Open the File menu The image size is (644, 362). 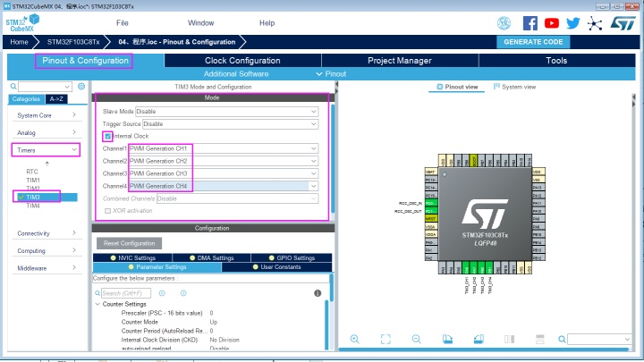(x=123, y=23)
